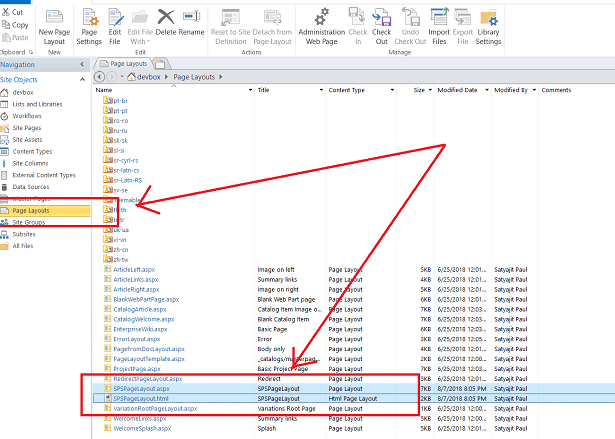Select WelcomeSplash.aspx file
The width and height of the screenshot is (615, 439).
tap(142, 428)
